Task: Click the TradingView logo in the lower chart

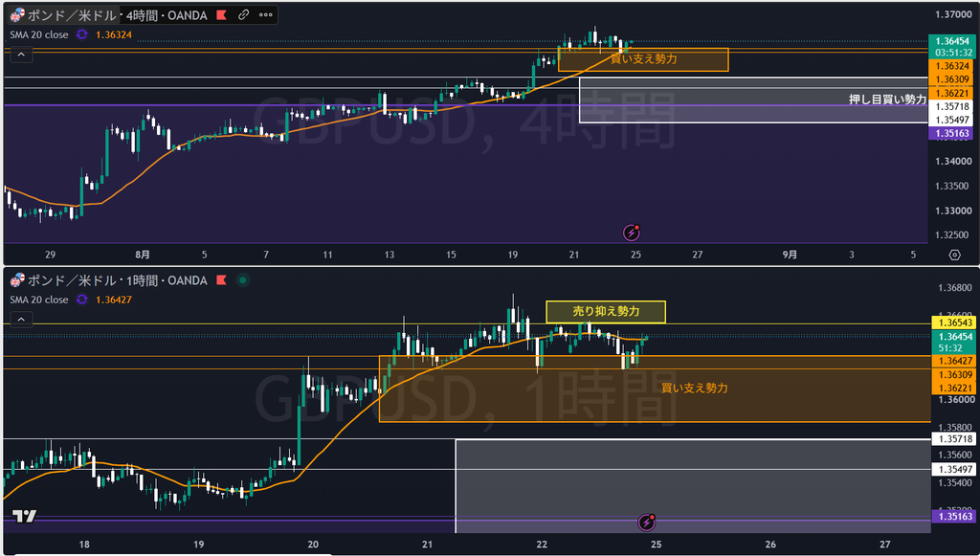Action: coord(24,516)
